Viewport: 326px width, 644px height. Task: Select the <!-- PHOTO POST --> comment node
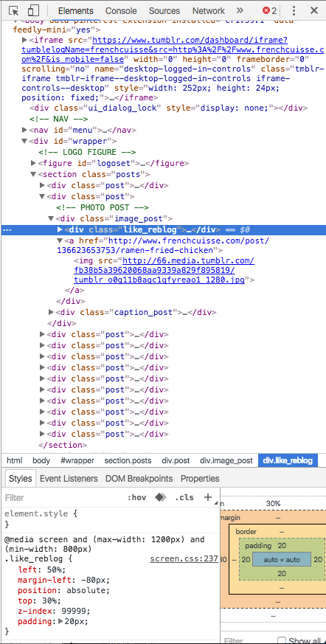(103, 207)
